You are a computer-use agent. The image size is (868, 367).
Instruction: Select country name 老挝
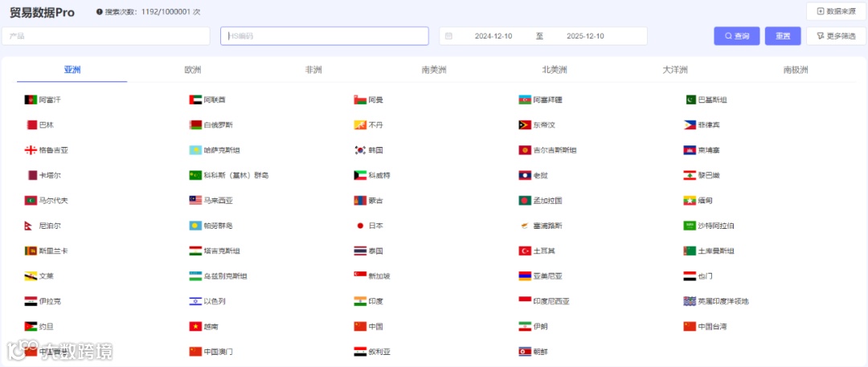pos(540,176)
